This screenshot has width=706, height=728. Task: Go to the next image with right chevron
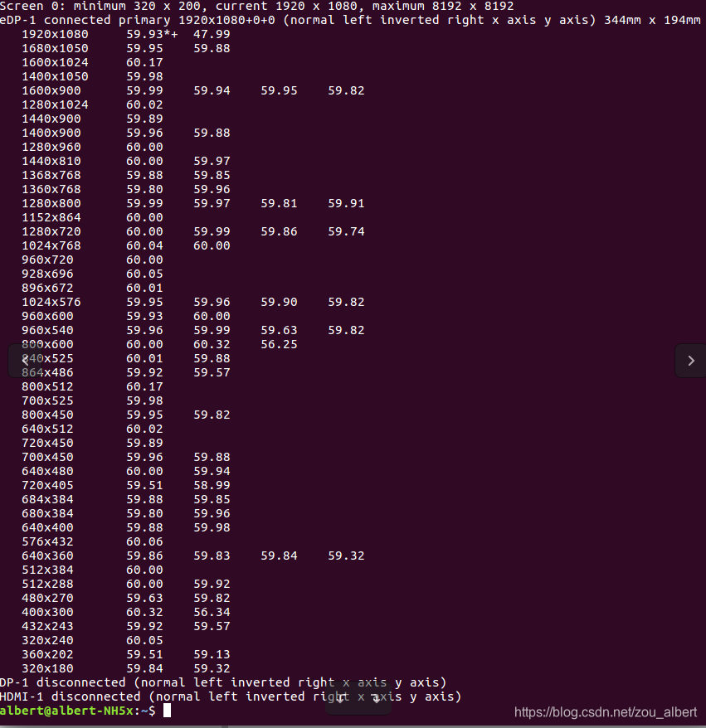691,361
